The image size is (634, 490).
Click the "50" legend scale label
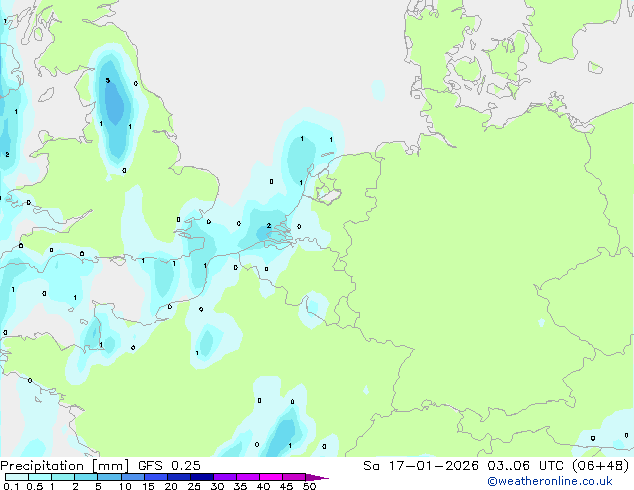pos(309,486)
